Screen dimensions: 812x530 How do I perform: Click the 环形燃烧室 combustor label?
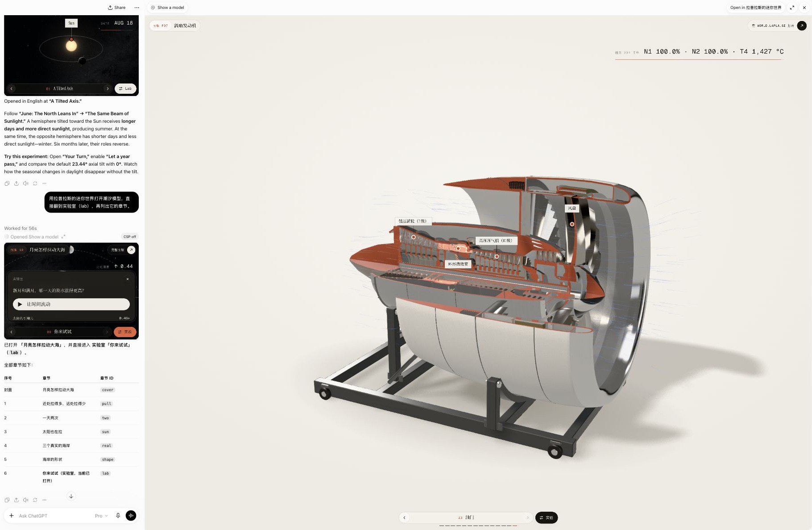tap(458, 264)
